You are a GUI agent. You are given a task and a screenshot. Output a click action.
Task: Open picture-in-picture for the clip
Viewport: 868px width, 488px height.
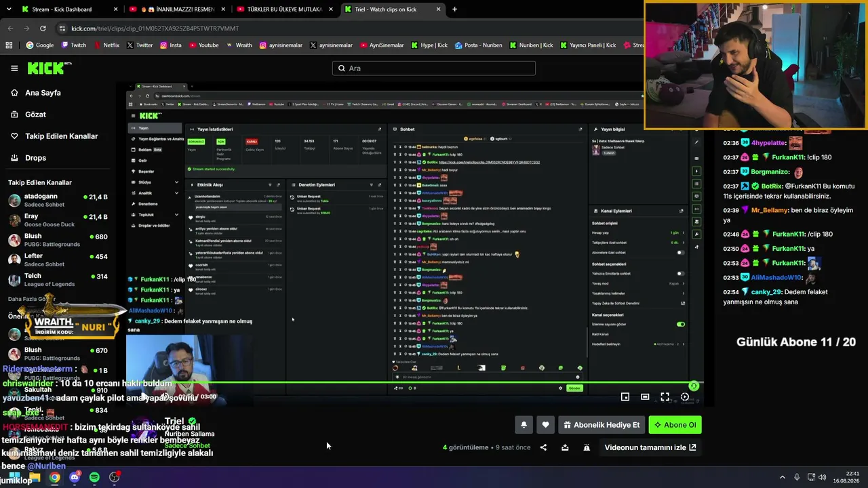pos(625,397)
